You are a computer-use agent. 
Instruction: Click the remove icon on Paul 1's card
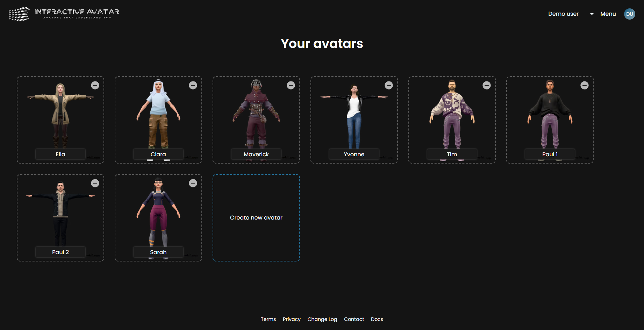[x=585, y=85]
